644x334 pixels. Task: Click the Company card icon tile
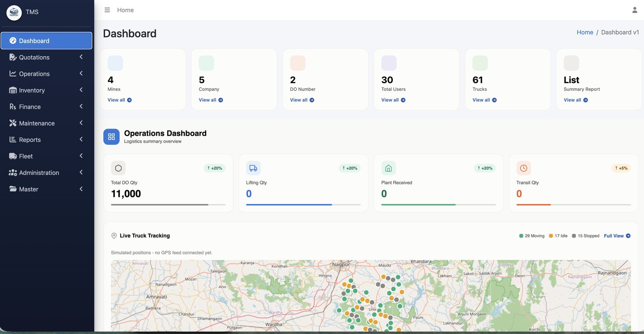coord(206,63)
